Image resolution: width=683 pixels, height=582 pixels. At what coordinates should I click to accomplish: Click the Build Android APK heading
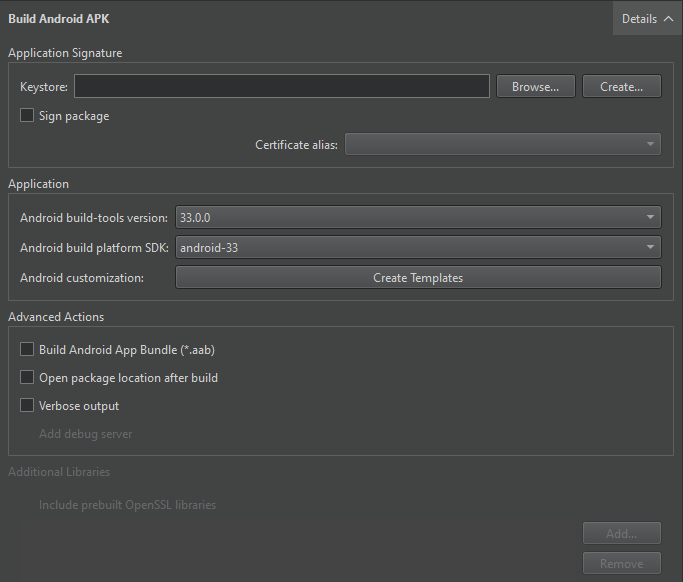[58, 19]
